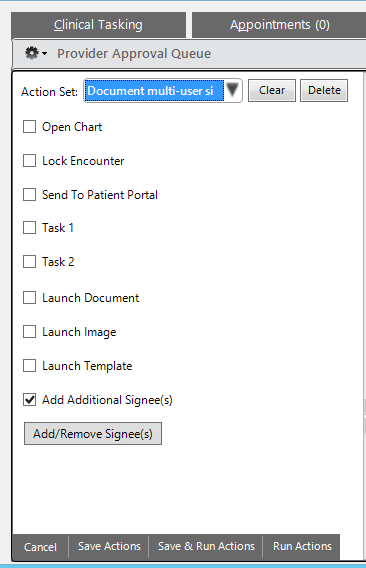This screenshot has height=568, width=366.
Task: Cancel the action set panel
Action: point(40,547)
